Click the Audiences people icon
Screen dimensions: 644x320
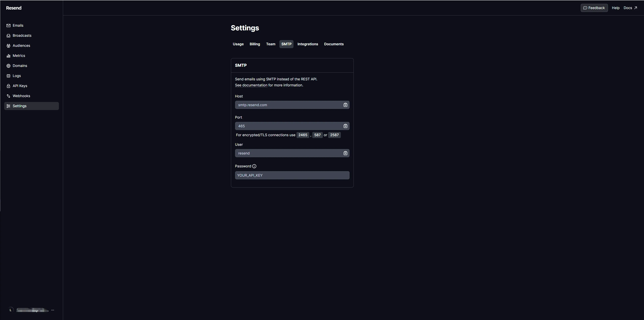(9, 45)
